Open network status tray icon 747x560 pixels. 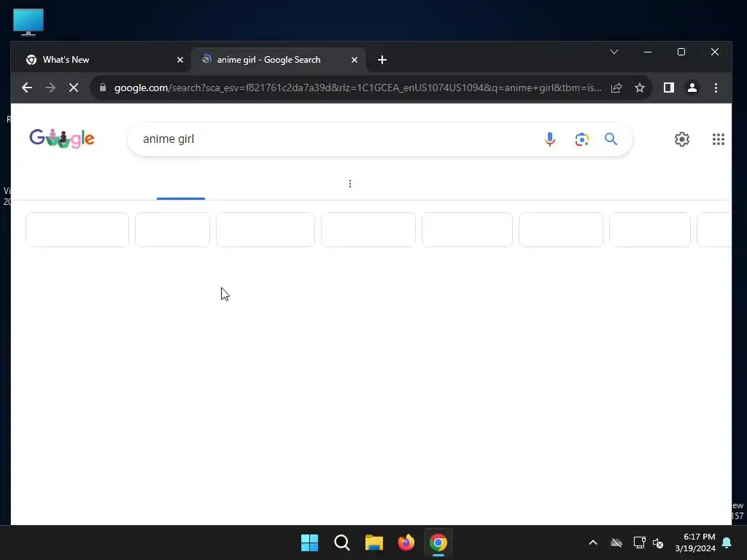639,542
